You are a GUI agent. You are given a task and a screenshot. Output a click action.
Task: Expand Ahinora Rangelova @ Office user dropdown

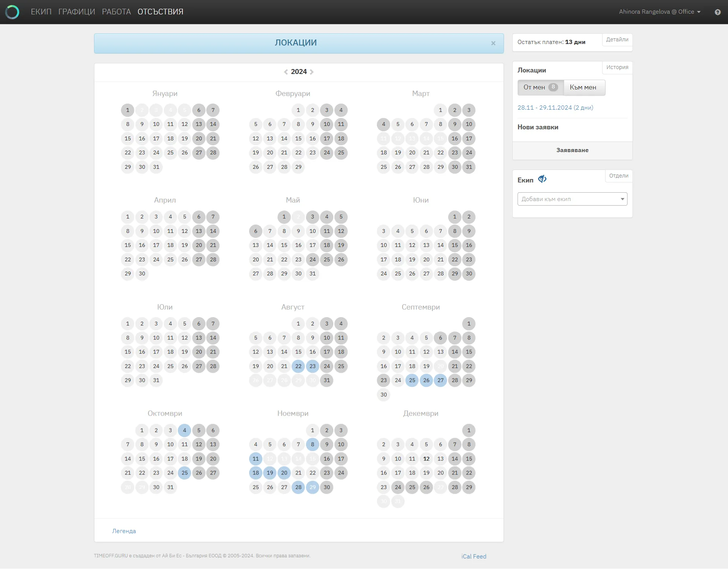[660, 12]
